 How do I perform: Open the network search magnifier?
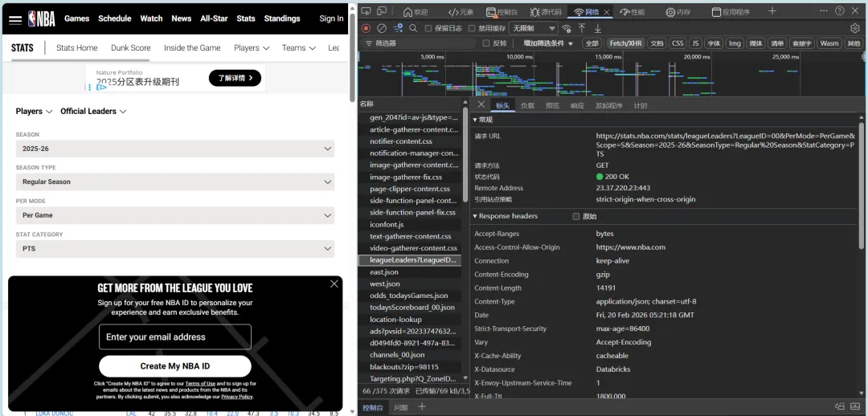pos(414,28)
